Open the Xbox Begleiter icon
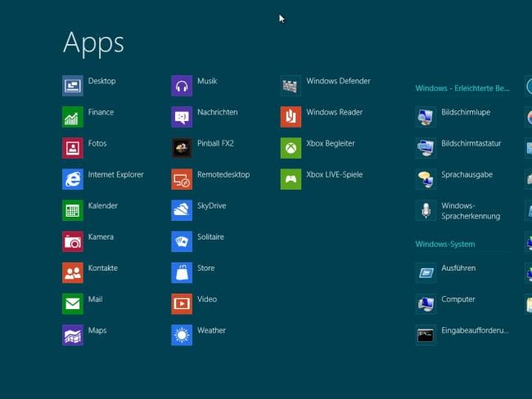The width and height of the screenshot is (532, 399). 291,148
